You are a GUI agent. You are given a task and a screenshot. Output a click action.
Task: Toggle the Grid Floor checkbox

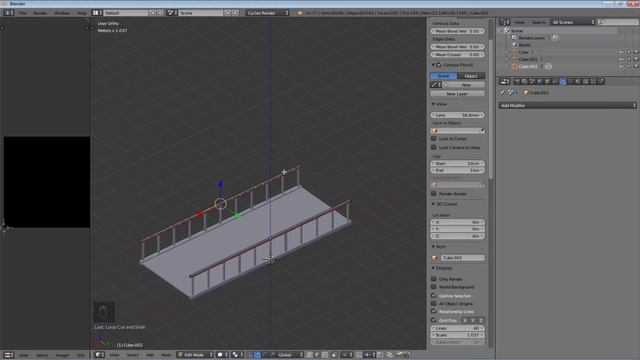(x=434, y=320)
